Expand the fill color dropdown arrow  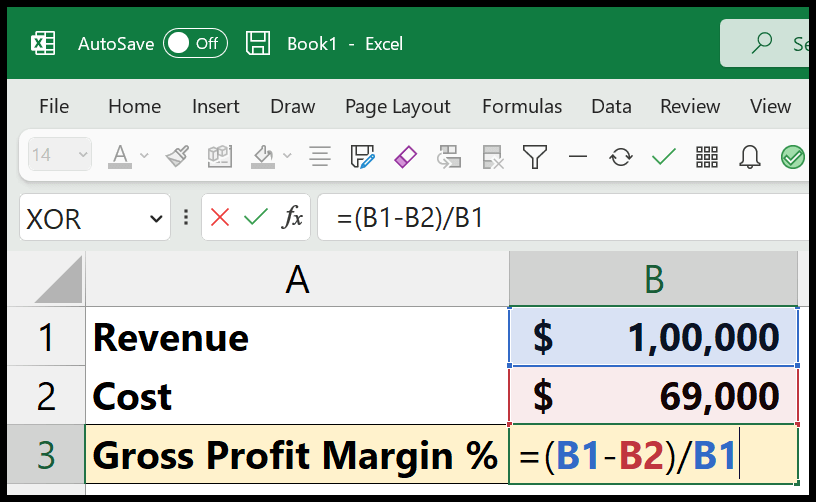point(287,155)
